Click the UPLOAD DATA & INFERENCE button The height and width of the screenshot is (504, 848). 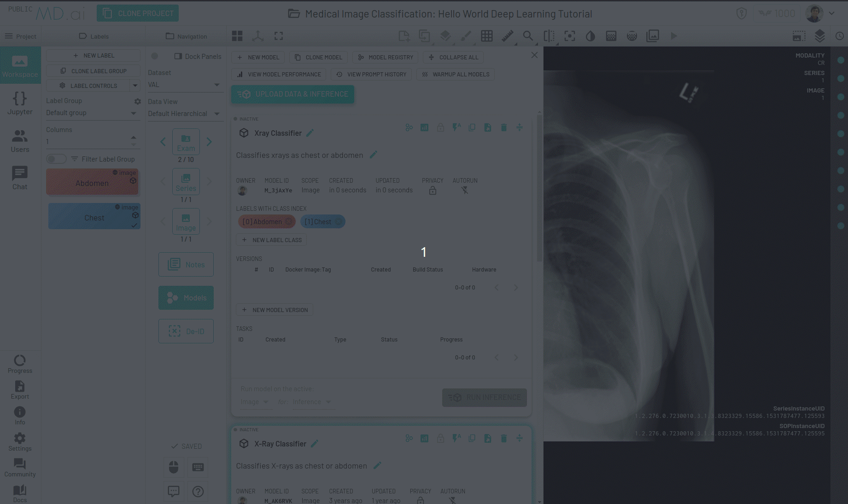292,94
